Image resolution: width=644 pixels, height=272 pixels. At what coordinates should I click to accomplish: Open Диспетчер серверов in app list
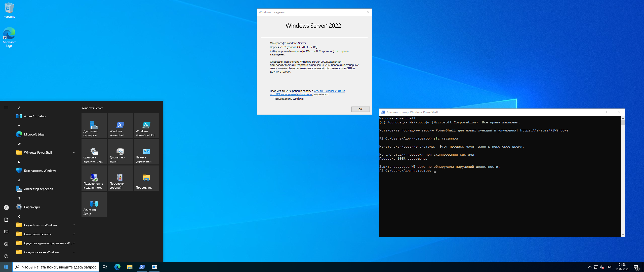click(46, 189)
